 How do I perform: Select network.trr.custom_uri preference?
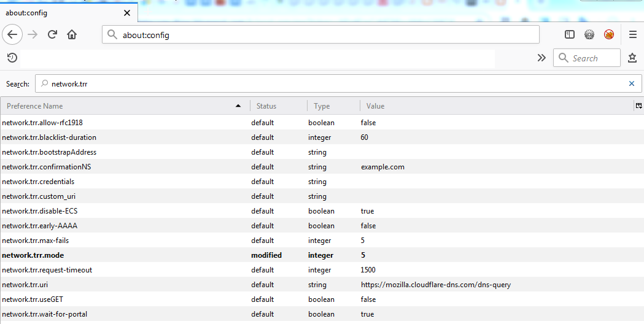[x=322, y=196]
